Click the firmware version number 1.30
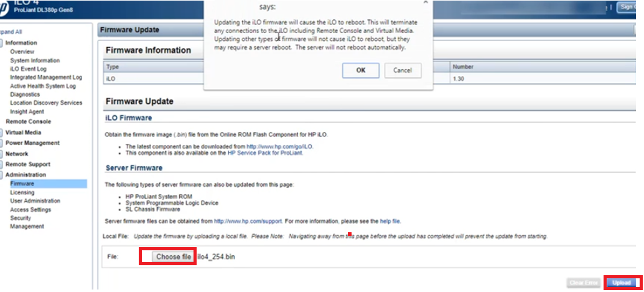This screenshot has height=292, width=644. pyautogui.click(x=458, y=78)
